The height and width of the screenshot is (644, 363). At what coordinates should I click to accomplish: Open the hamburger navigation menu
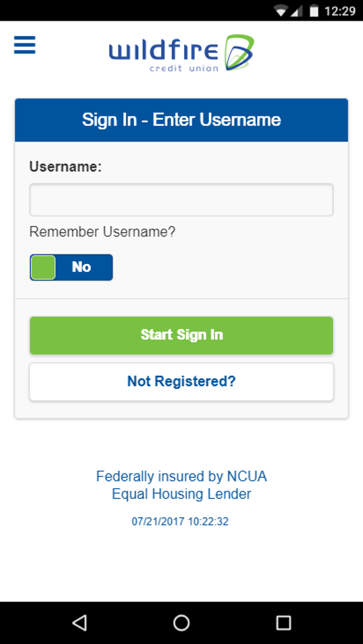(x=25, y=45)
